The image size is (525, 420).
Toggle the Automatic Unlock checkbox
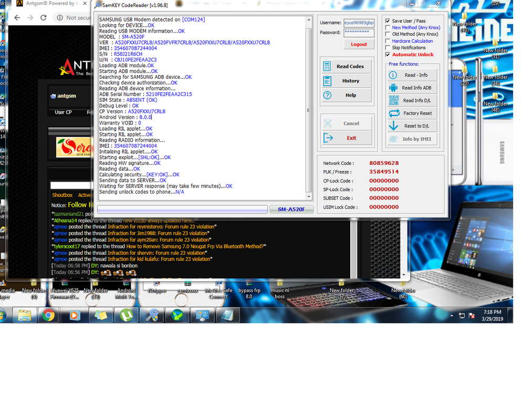pos(388,55)
